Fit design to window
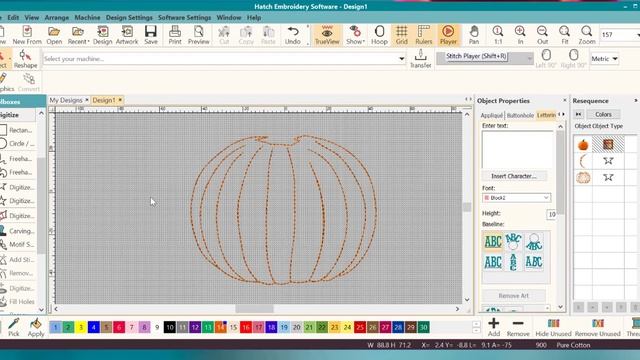Screen dimensions: 640x360 pyautogui.click(x=564, y=35)
